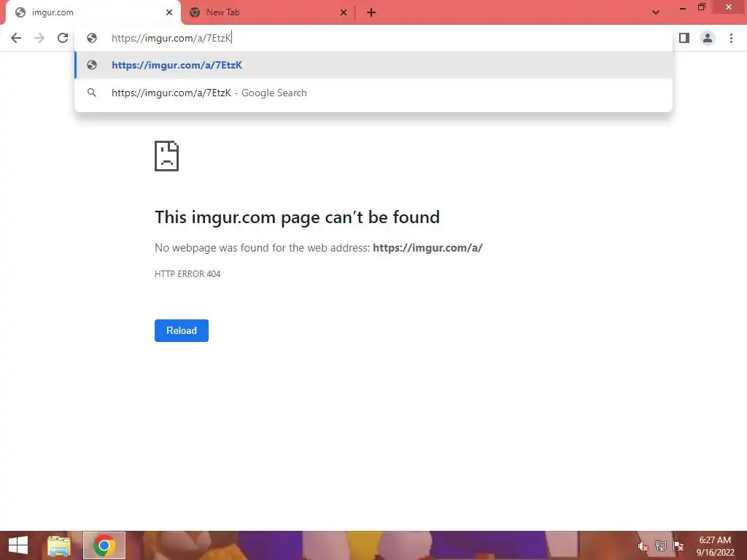Restore down the Chrome window
This screenshot has height=560, width=747.
click(x=702, y=7)
